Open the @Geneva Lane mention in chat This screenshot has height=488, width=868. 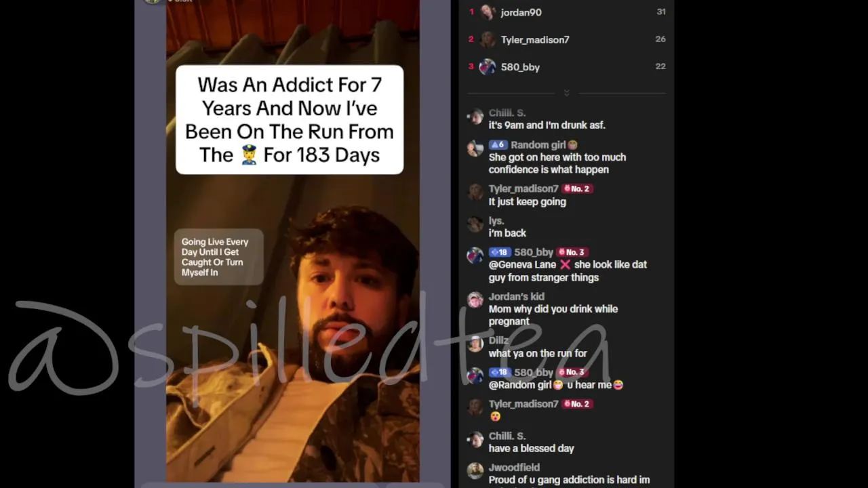(x=522, y=264)
